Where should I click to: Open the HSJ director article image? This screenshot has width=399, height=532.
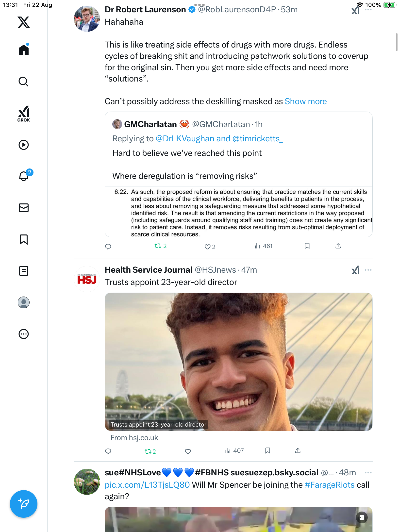pyautogui.click(x=238, y=362)
